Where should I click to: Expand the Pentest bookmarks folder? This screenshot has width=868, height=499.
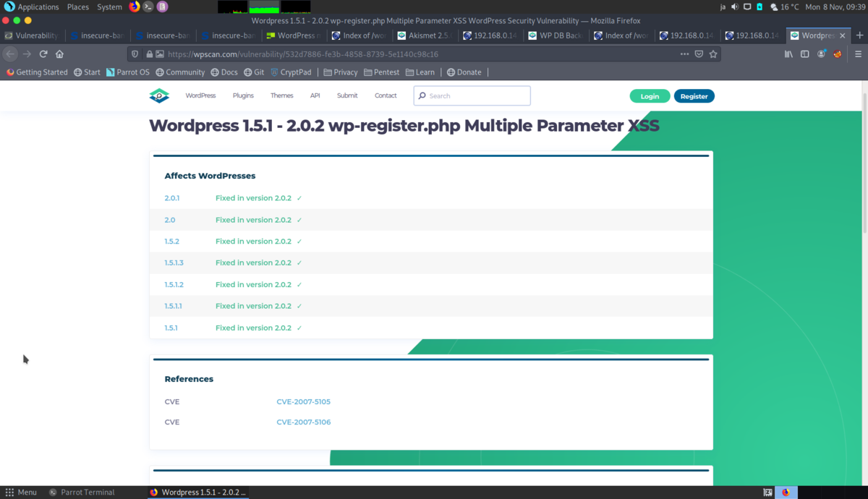point(381,72)
